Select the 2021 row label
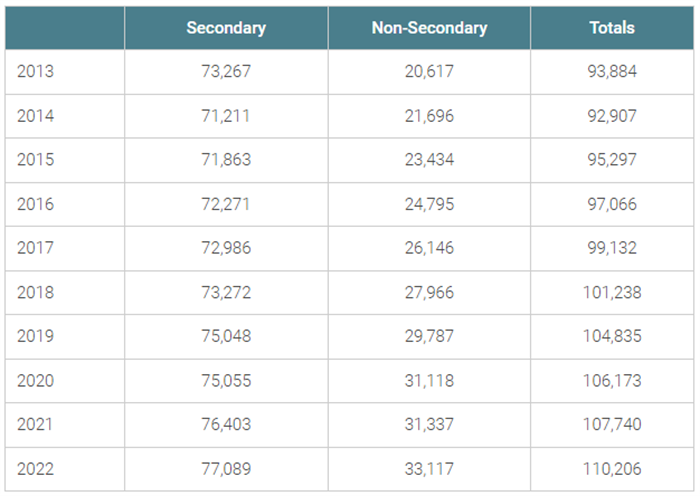The image size is (700, 496). point(35,424)
